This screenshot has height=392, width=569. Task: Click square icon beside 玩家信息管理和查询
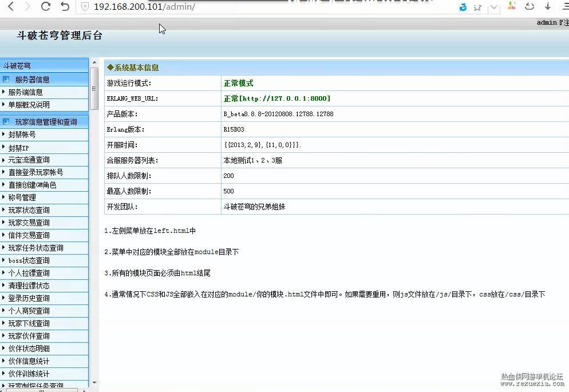pos(6,121)
